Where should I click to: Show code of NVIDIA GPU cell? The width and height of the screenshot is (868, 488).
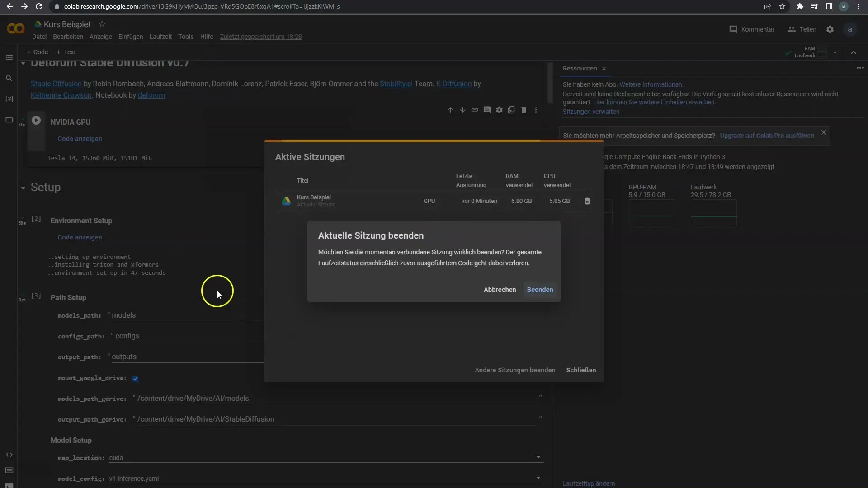point(80,139)
